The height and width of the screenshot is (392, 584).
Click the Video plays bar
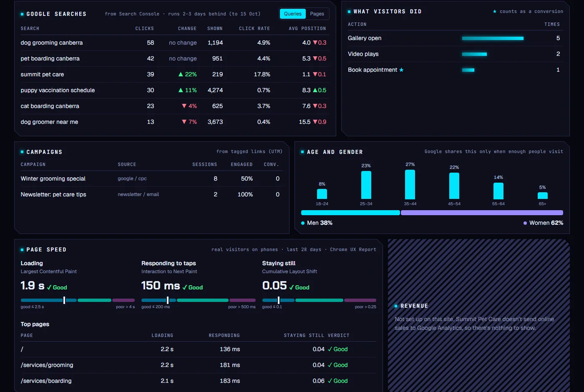pyautogui.click(x=474, y=54)
